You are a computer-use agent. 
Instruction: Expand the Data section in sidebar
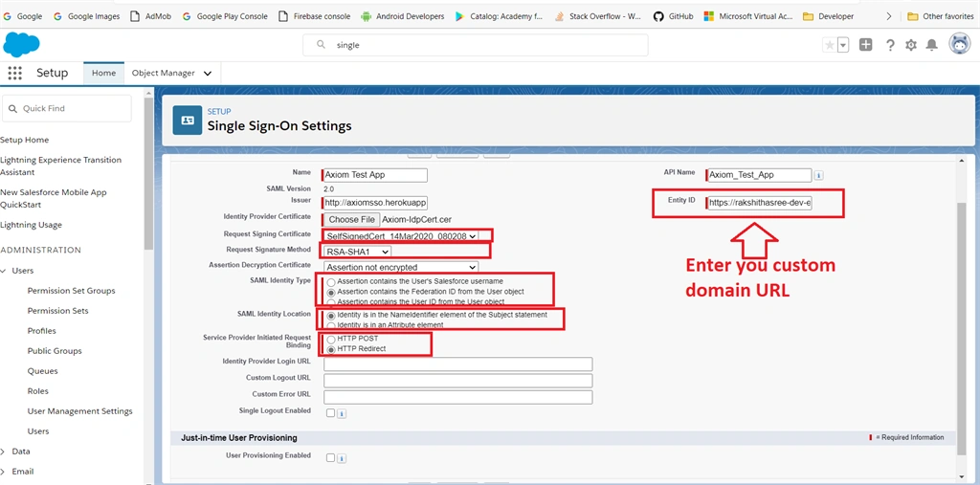click(x=3, y=452)
